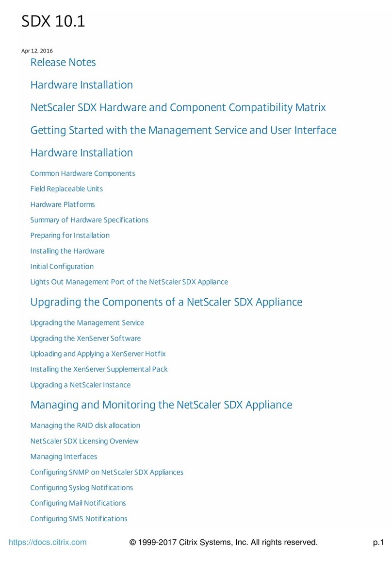This screenshot has width=392, height=562.
Task: Open Lights Out Management Port link
Action: [129, 282]
